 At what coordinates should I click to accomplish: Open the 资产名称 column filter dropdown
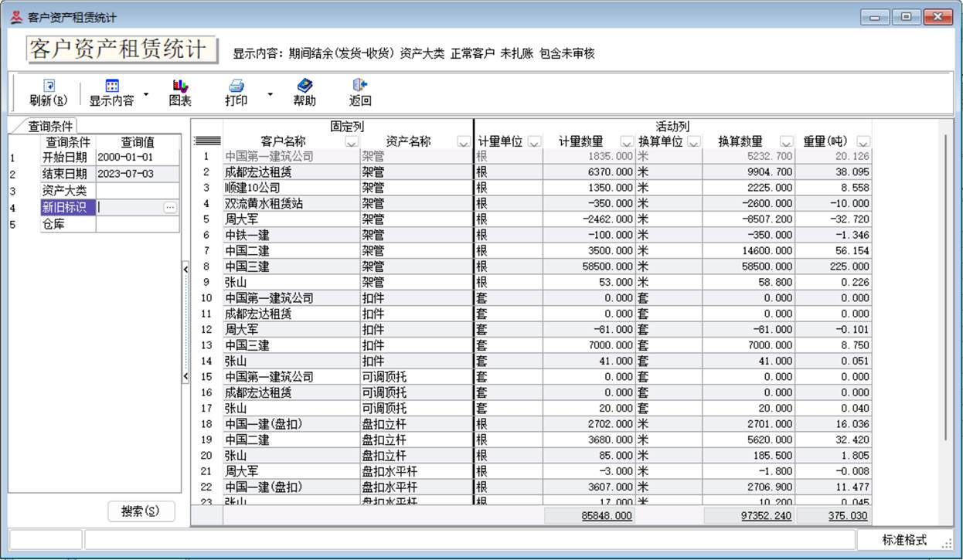(x=464, y=142)
